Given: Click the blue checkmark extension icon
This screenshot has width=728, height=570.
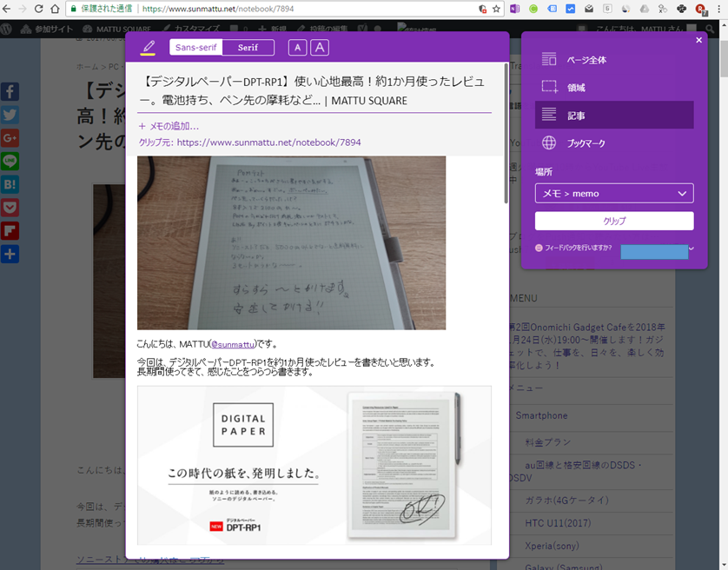Looking at the screenshot, I should point(571,9).
